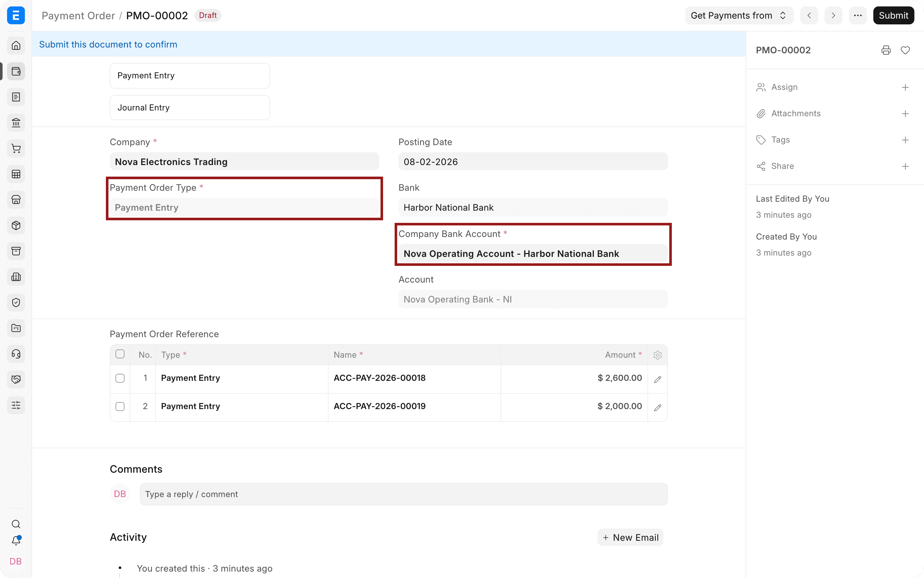Open the headset Support sidebar icon
The image size is (924, 578).
pos(16,354)
